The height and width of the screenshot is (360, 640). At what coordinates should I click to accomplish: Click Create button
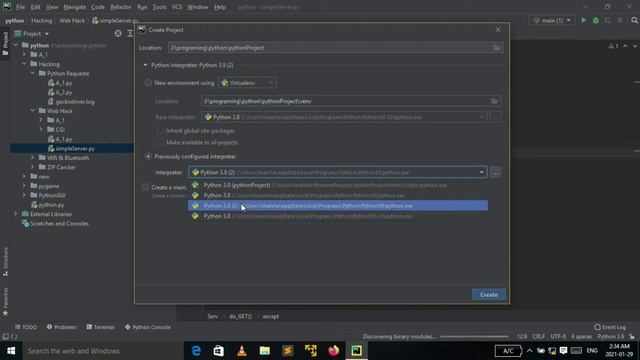(489, 295)
